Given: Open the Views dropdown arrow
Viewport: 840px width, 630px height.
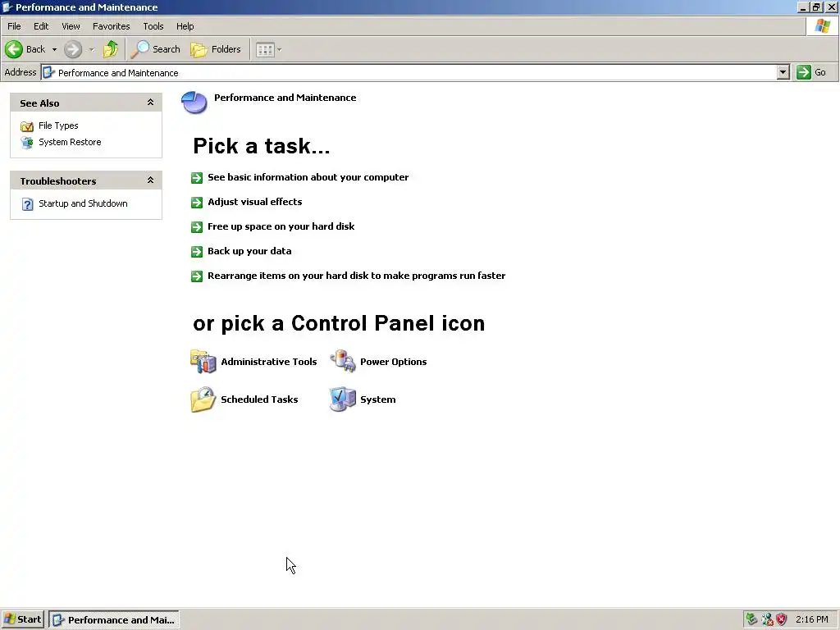Looking at the screenshot, I should point(279,50).
